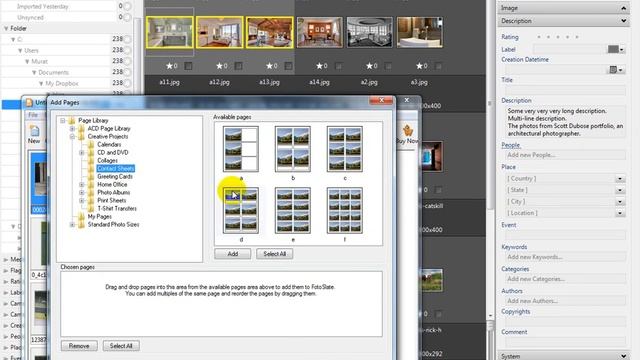Collapse the Creative Projects node
Viewport: 640px width, 360px height.
click(x=72, y=136)
